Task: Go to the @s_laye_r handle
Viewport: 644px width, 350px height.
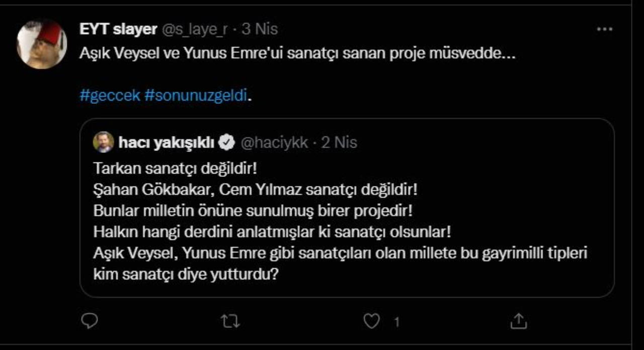Action: 194,29
